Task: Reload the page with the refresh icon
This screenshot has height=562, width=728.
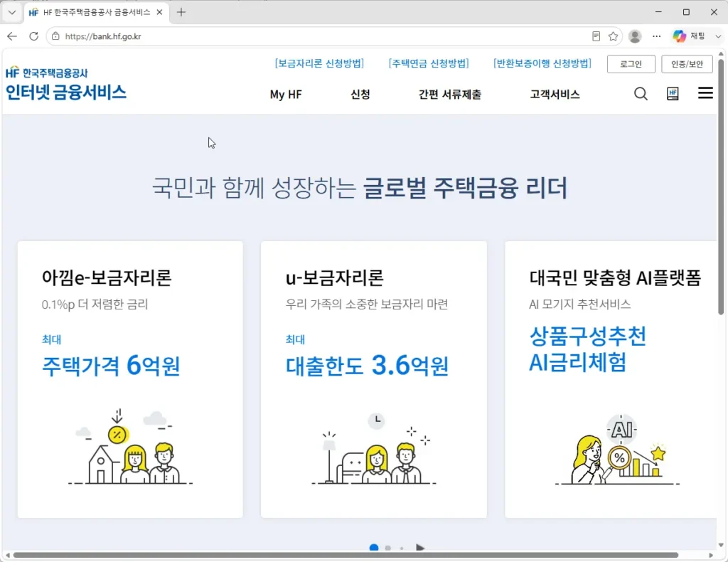Action: (33, 36)
